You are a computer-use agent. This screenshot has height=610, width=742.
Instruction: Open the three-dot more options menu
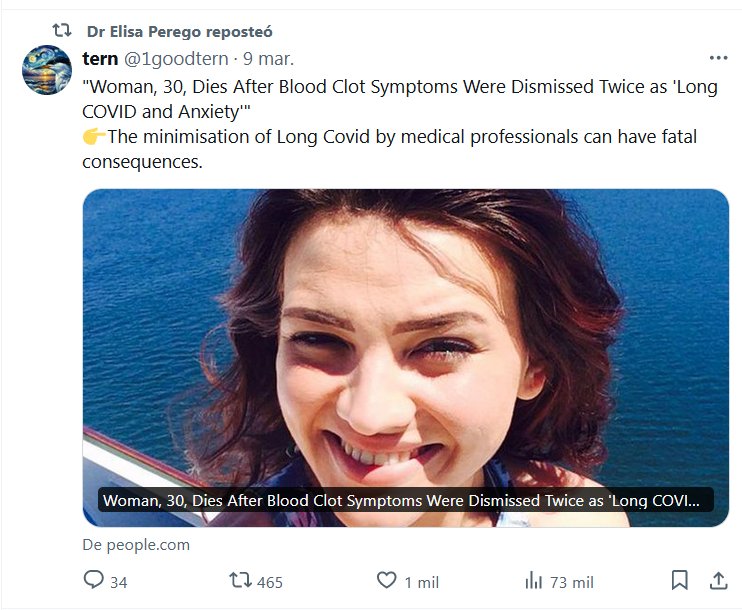[x=718, y=58]
